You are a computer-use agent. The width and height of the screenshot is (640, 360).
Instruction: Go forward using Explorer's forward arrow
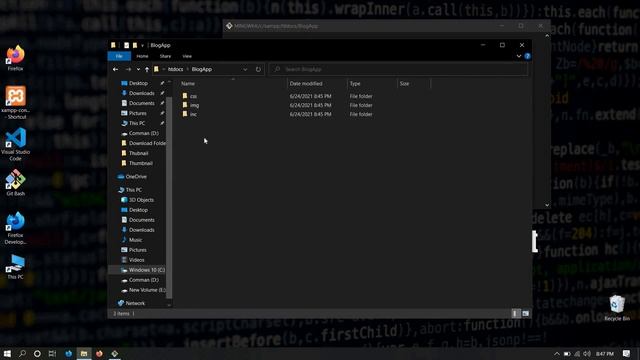pos(128,69)
